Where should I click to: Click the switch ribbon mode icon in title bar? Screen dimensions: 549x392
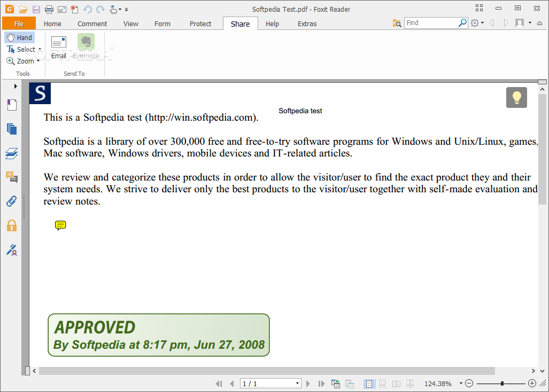479,8
